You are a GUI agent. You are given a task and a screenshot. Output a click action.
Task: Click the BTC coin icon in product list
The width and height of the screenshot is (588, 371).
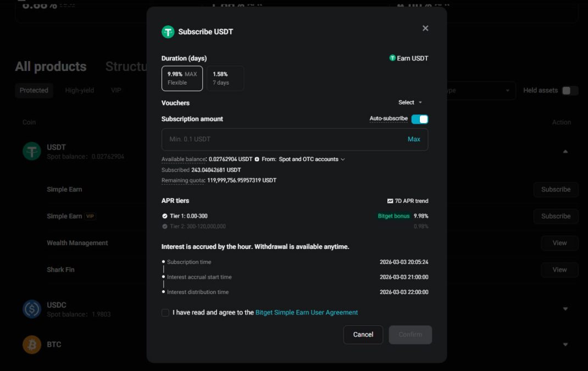click(x=32, y=345)
